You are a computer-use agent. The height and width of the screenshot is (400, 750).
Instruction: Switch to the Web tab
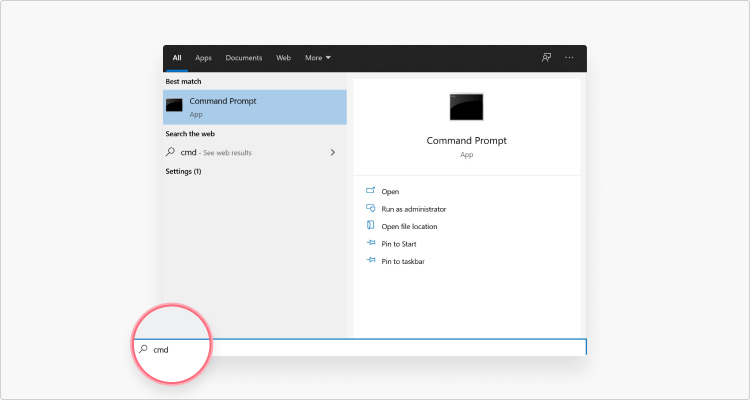283,58
